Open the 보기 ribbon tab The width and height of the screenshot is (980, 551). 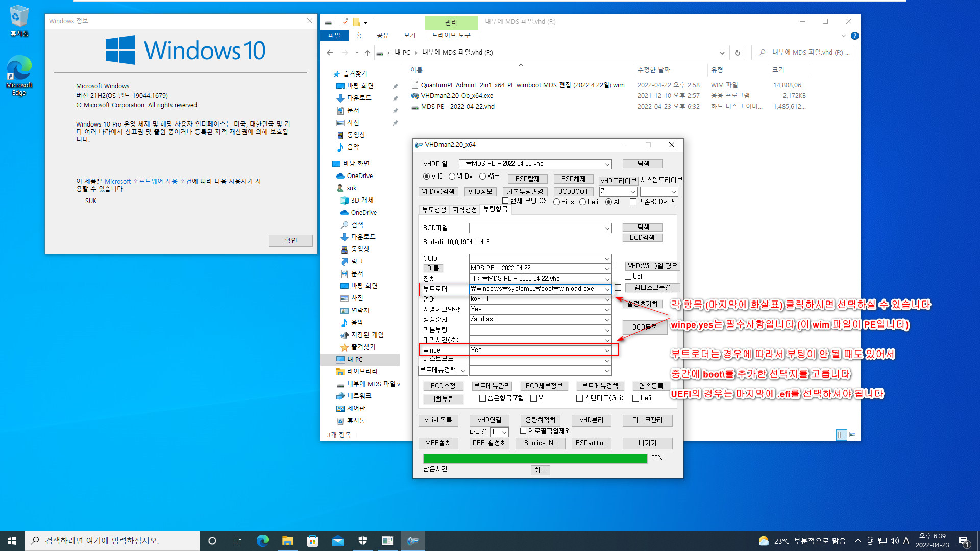(x=410, y=35)
